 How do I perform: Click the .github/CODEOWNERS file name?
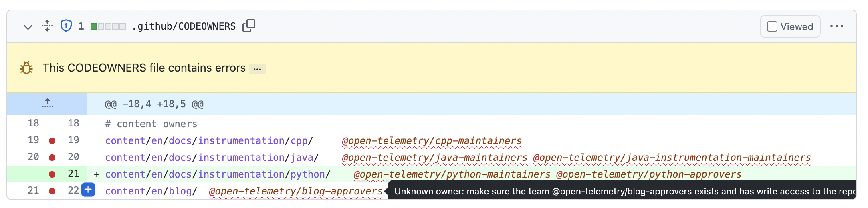point(184,26)
